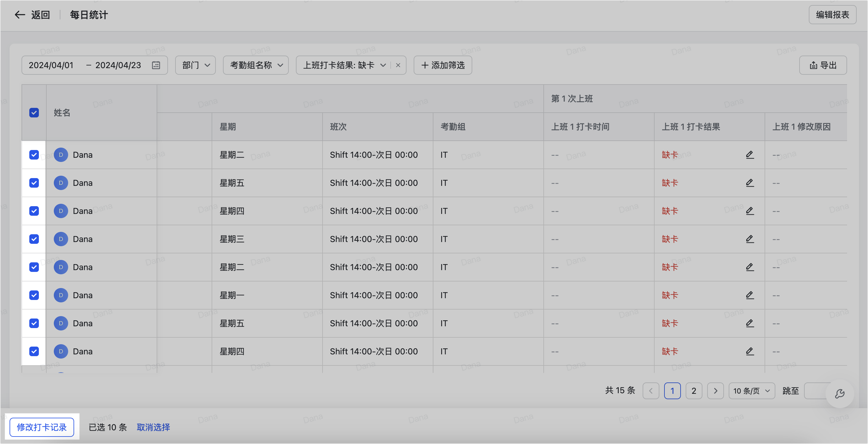The width and height of the screenshot is (868, 444).
Task: Clear the 上班打卡结果 filter with X
Action: click(x=398, y=65)
